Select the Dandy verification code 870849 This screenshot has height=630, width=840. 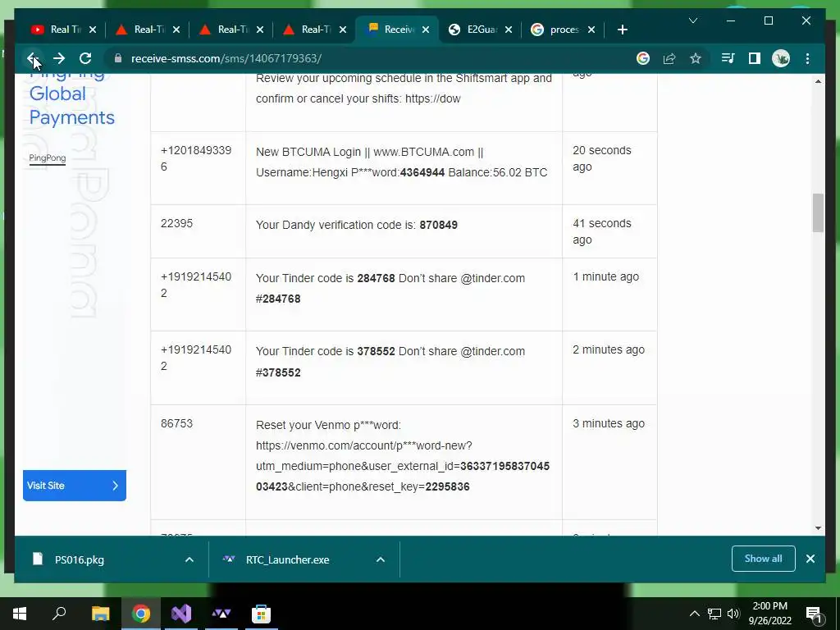[438, 225]
